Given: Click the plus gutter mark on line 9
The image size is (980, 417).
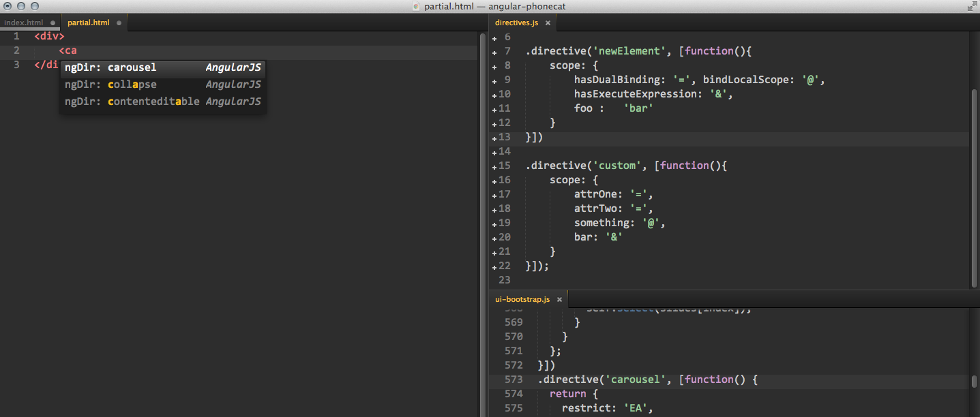Looking at the screenshot, I should [x=494, y=82].
